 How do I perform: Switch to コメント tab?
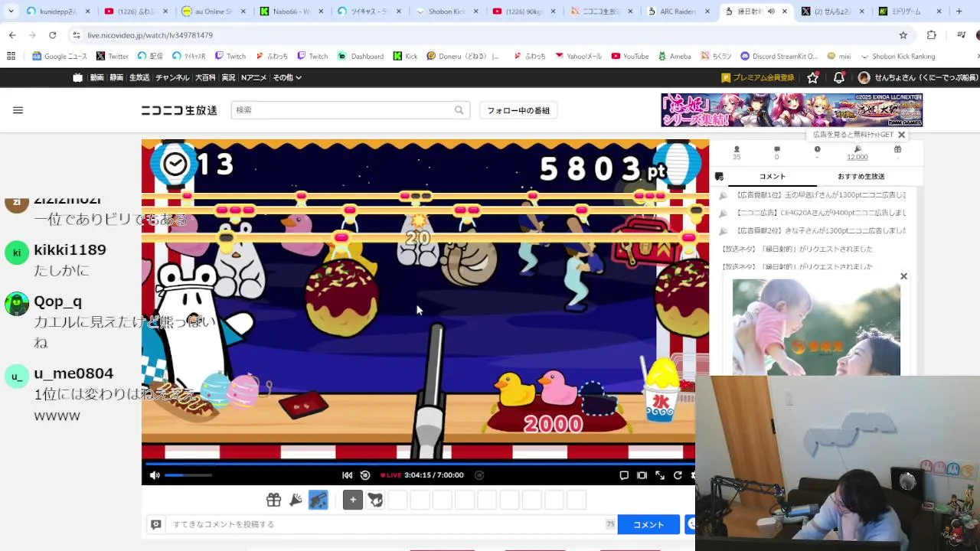tap(772, 177)
